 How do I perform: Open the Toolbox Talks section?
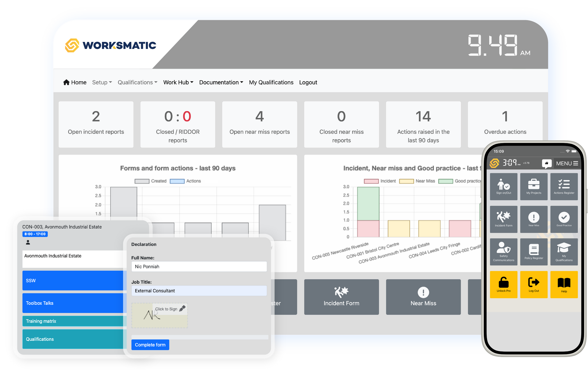point(40,303)
